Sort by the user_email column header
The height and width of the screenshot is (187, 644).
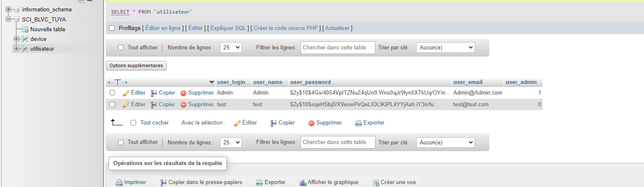(468, 82)
